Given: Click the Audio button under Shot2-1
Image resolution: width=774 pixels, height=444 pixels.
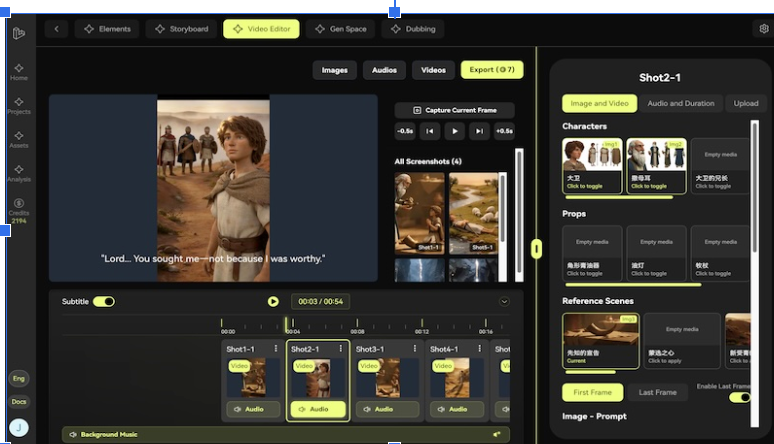Looking at the screenshot, I should click(317, 409).
